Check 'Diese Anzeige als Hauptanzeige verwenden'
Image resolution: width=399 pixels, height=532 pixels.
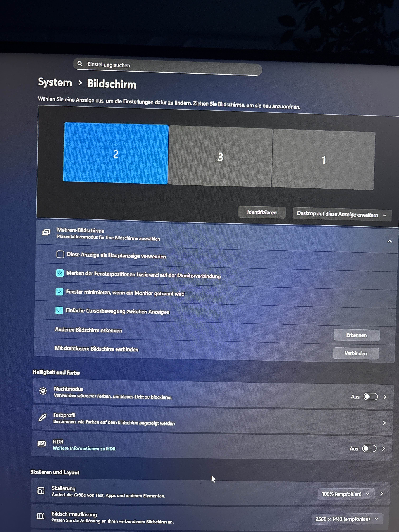coord(60,254)
